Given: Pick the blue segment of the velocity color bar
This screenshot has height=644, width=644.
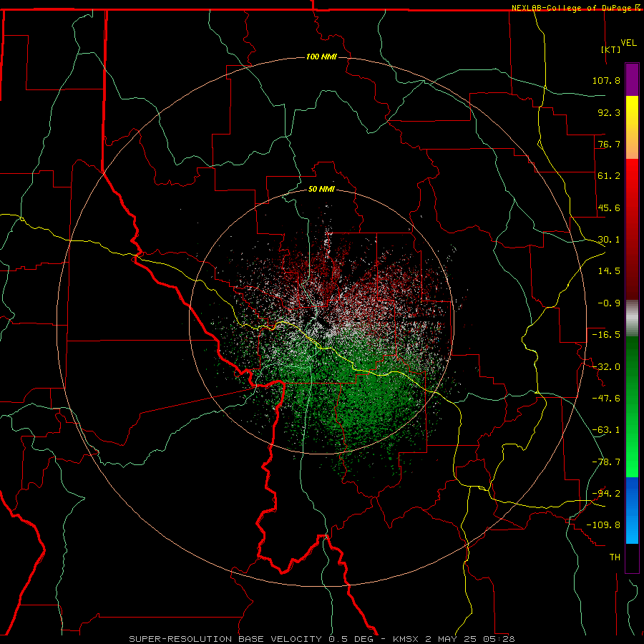Looking at the screenshot, I should tap(632, 510).
